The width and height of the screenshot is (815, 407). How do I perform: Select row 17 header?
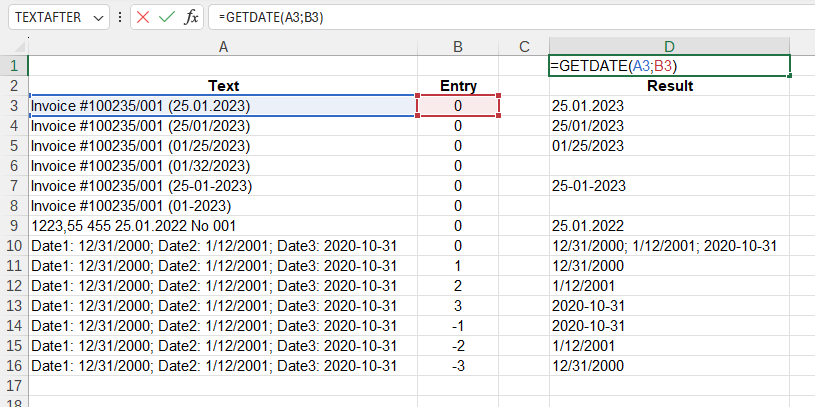(14, 386)
